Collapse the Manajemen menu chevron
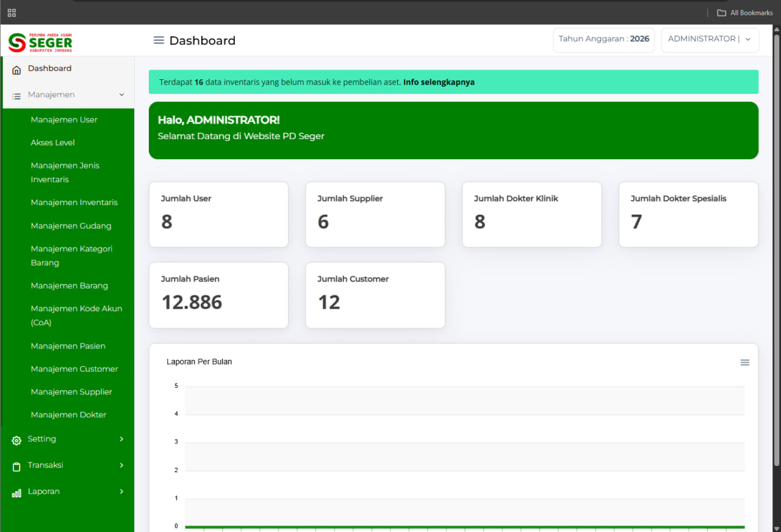Viewport: 781px width, 532px height. (121, 95)
